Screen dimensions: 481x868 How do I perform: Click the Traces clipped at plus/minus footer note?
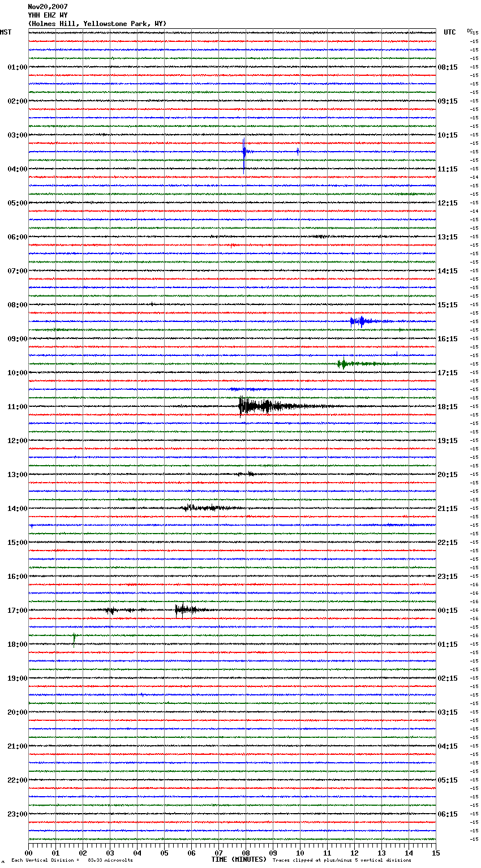coord(342,860)
